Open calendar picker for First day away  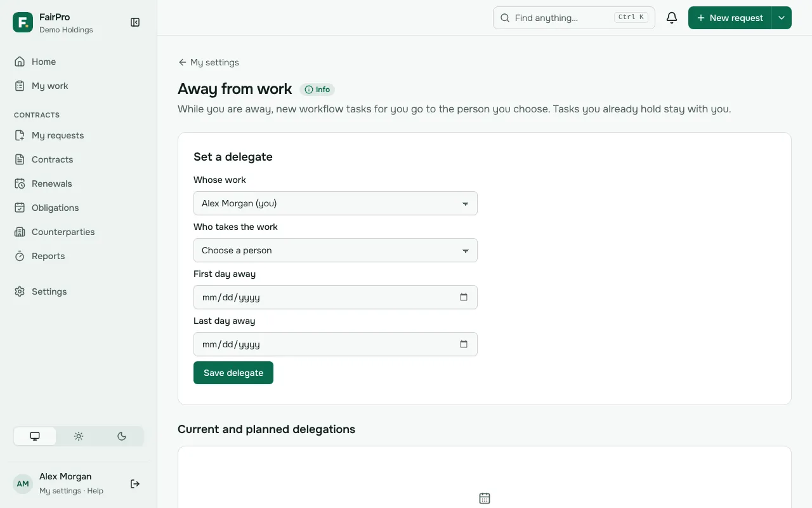coord(464,297)
